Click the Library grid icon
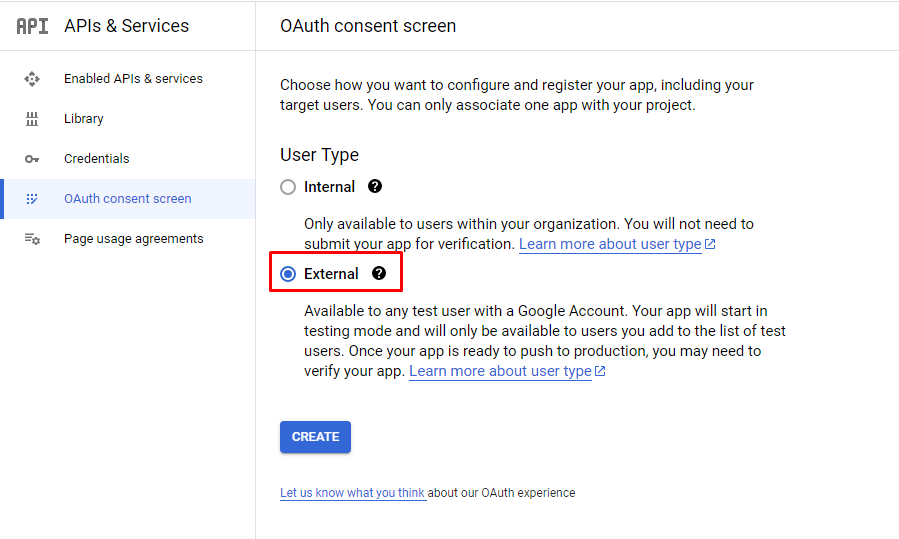This screenshot has height=539, width=899. [32, 119]
